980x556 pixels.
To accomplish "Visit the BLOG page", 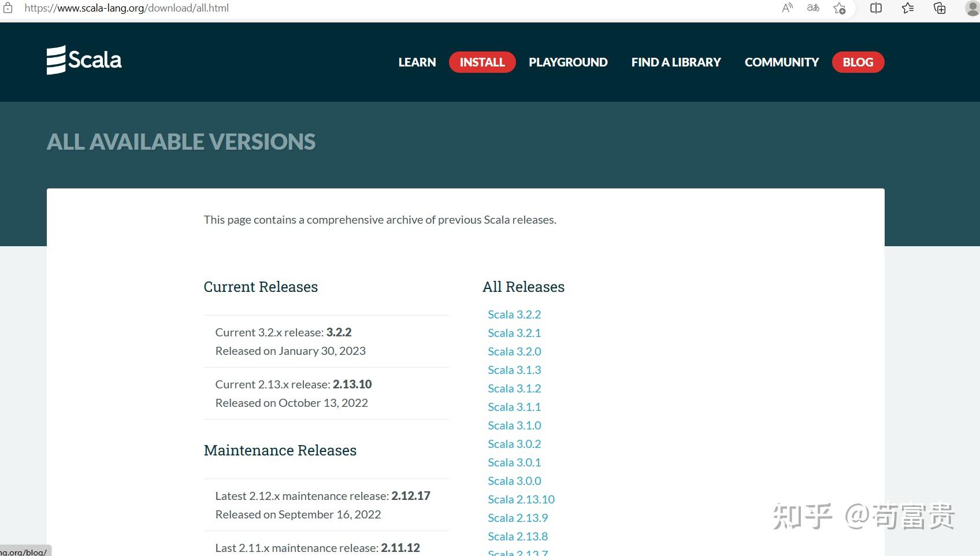I will [x=858, y=62].
